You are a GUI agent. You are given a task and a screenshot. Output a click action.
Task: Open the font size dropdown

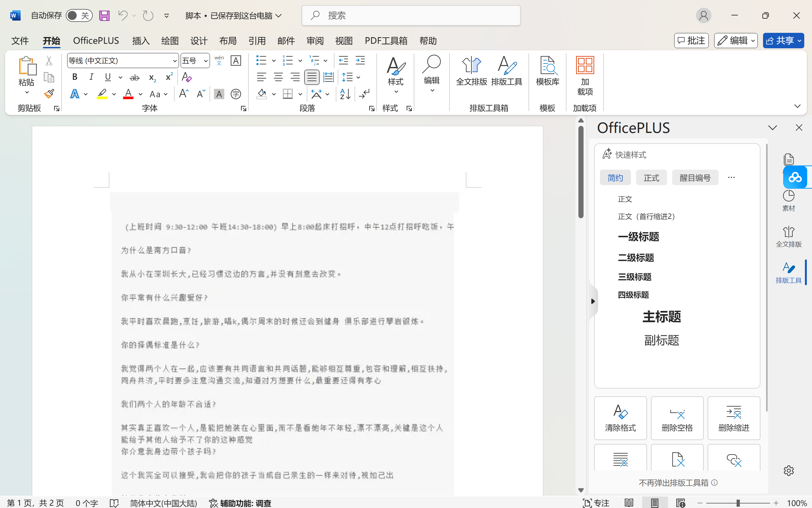(206, 61)
